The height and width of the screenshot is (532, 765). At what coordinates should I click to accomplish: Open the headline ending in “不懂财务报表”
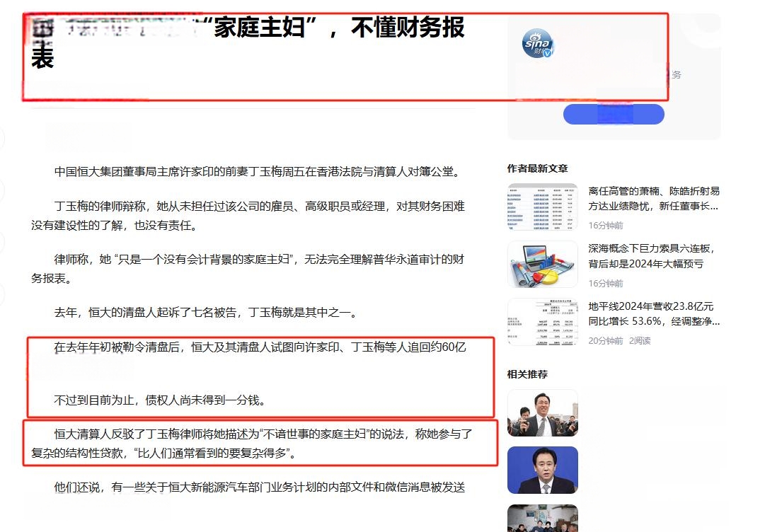(248, 42)
